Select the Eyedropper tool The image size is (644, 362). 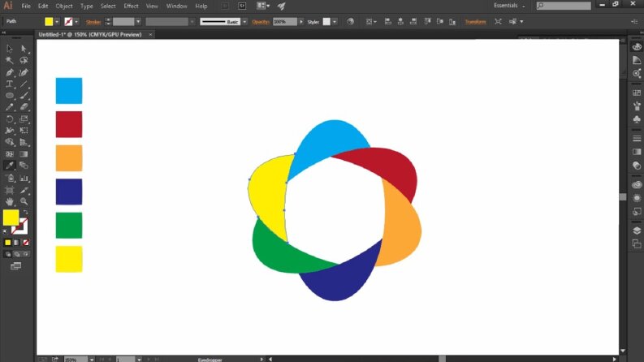(x=10, y=166)
